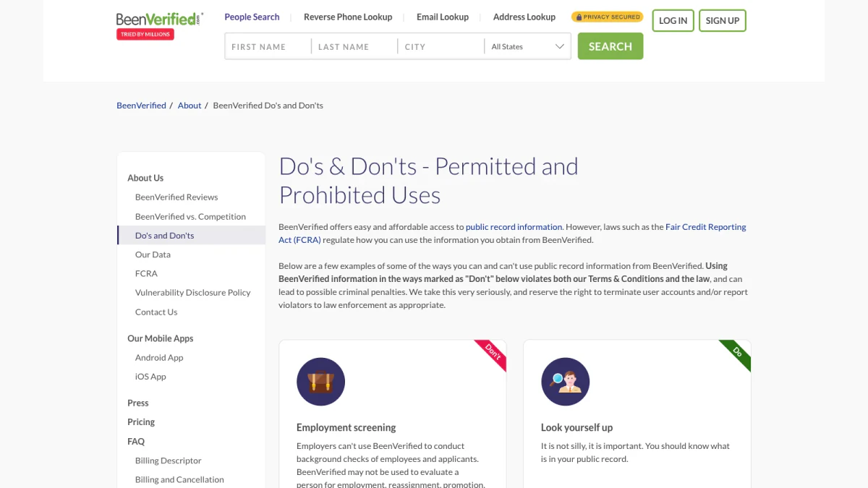Click the BeenVerified logo
The height and width of the screenshot is (488, 868).
[x=159, y=19]
